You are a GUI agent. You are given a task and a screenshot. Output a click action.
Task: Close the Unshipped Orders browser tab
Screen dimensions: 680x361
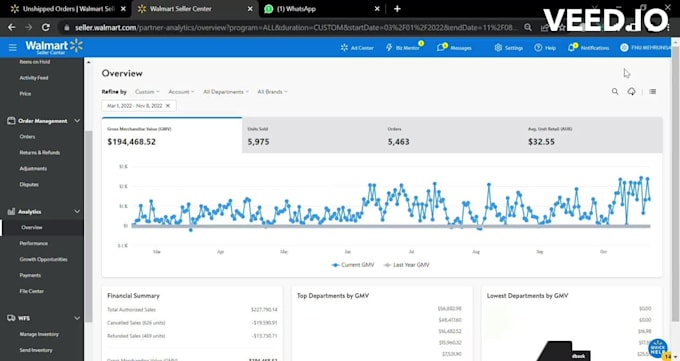(x=123, y=9)
